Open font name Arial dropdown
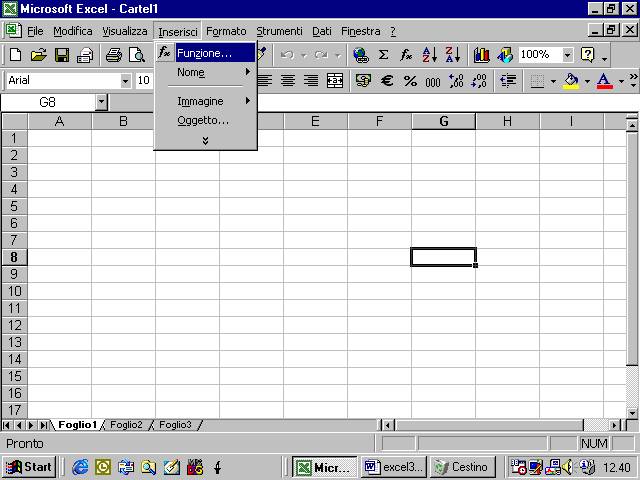 [x=126, y=81]
